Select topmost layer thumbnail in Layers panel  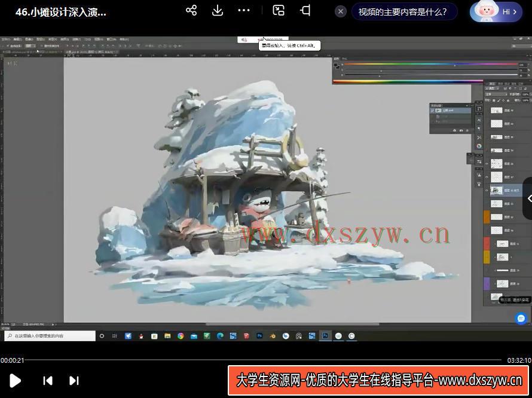click(x=497, y=111)
